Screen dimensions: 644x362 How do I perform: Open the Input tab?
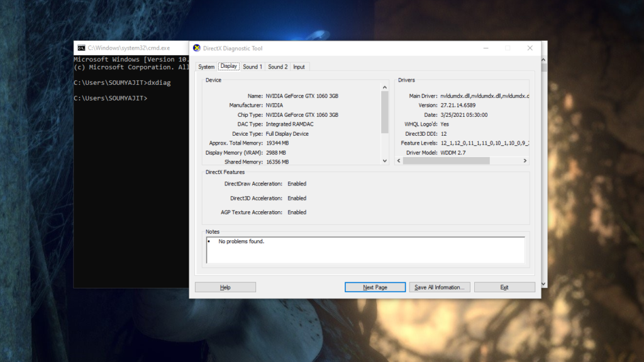point(299,67)
